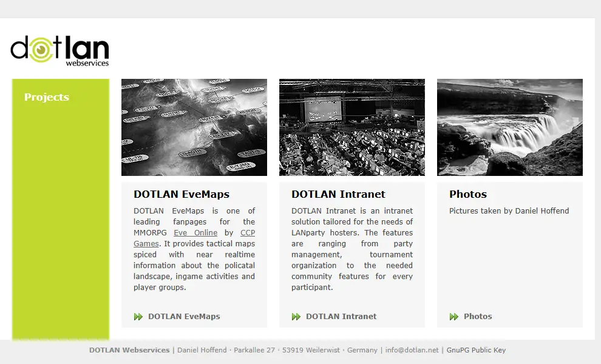Click the DOTLAN Intranet card heading
Screen dimensions: 601x364
[x=339, y=194]
